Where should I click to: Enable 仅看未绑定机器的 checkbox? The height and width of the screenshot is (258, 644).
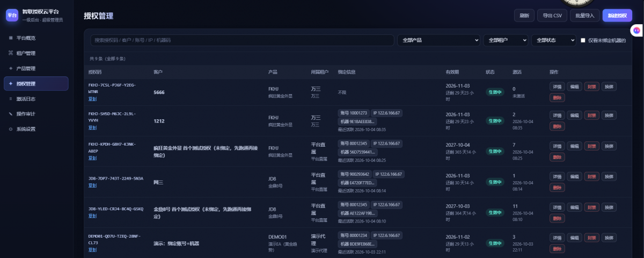pyautogui.click(x=583, y=40)
